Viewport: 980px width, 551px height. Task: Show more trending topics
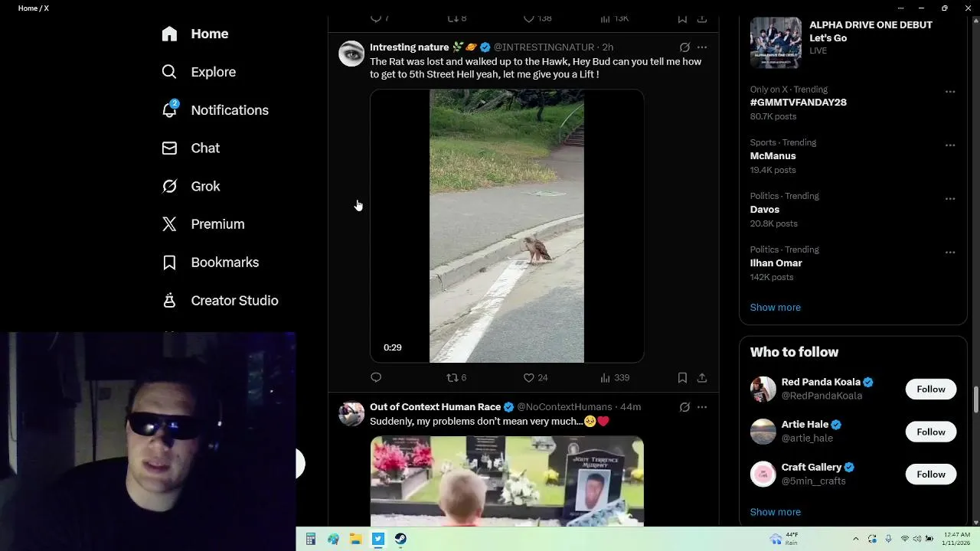pyautogui.click(x=776, y=308)
